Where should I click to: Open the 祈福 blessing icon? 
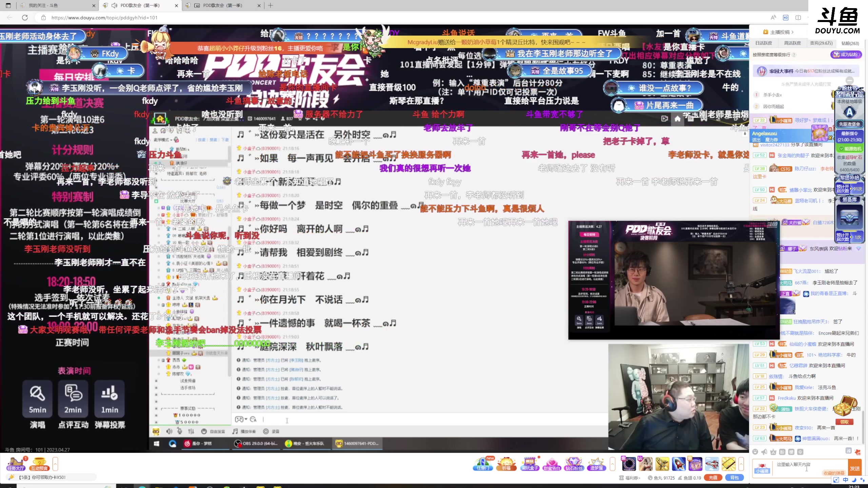point(506,464)
